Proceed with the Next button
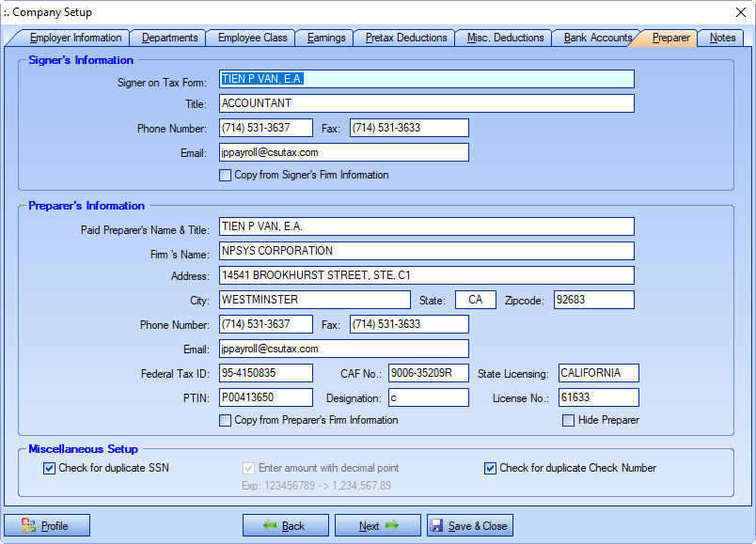This screenshot has width=756, height=544. coord(377,525)
